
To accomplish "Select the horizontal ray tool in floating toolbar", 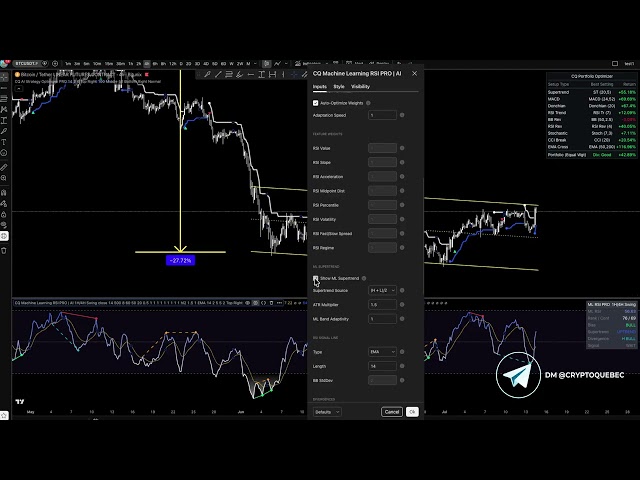I will pos(251,74).
